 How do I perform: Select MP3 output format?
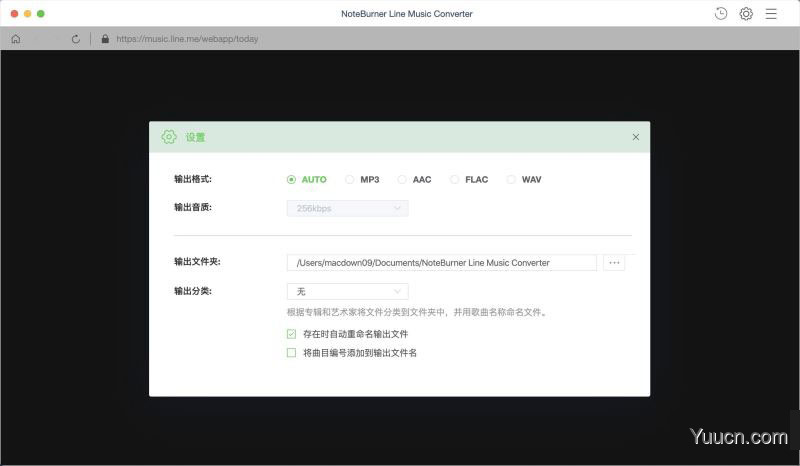pyautogui.click(x=349, y=180)
